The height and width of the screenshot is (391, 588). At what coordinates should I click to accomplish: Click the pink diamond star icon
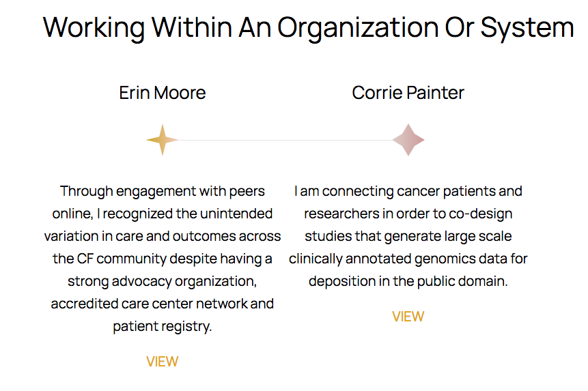coord(408,140)
